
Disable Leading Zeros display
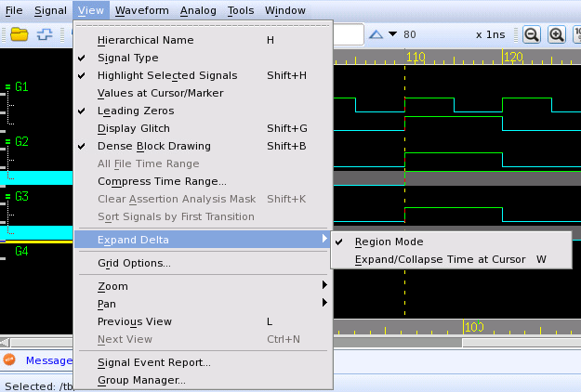tap(203, 111)
